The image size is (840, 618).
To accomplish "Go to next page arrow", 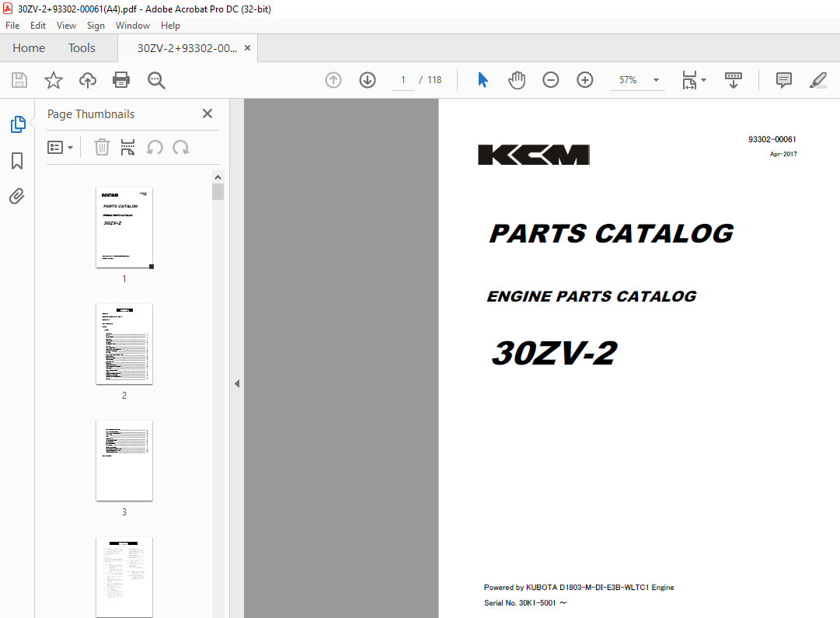I will tap(368, 80).
